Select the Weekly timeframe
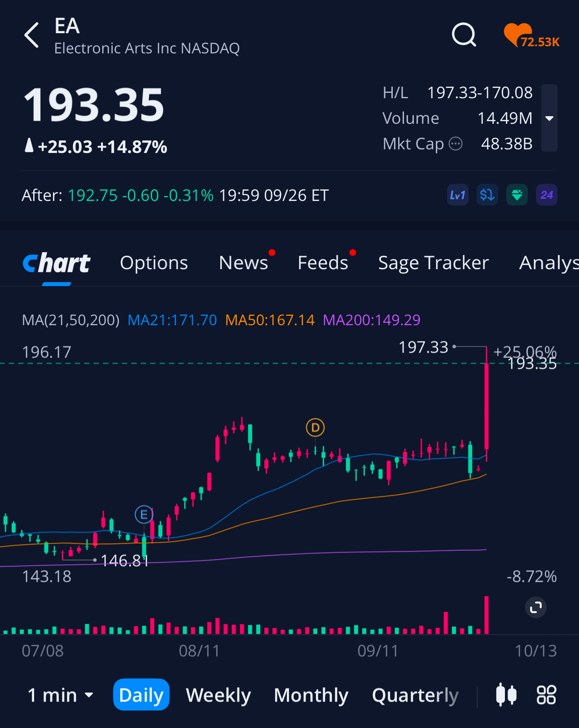The height and width of the screenshot is (728, 579). [219, 695]
